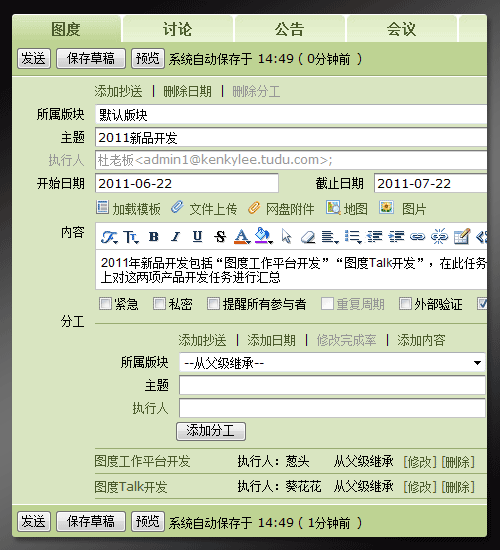Toggle bold formatting in editor
The width and height of the screenshot is (500, 550).
coord(153,237)
